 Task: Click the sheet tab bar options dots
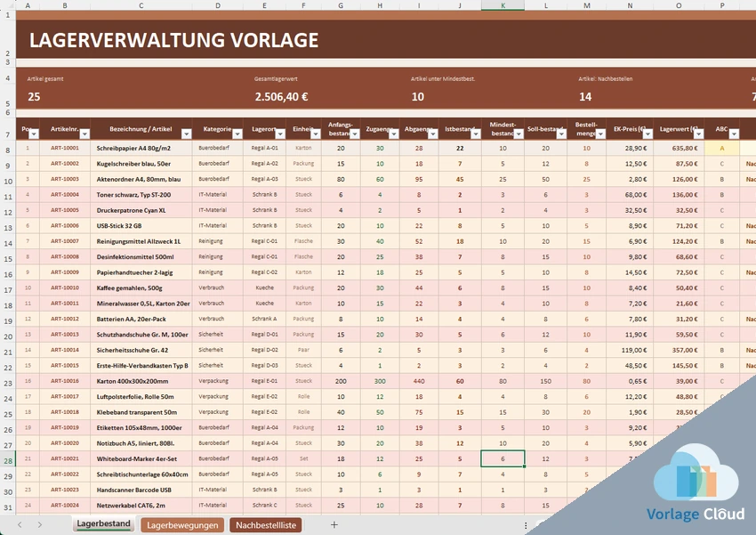pyautogui.click(x=526, y=525)
